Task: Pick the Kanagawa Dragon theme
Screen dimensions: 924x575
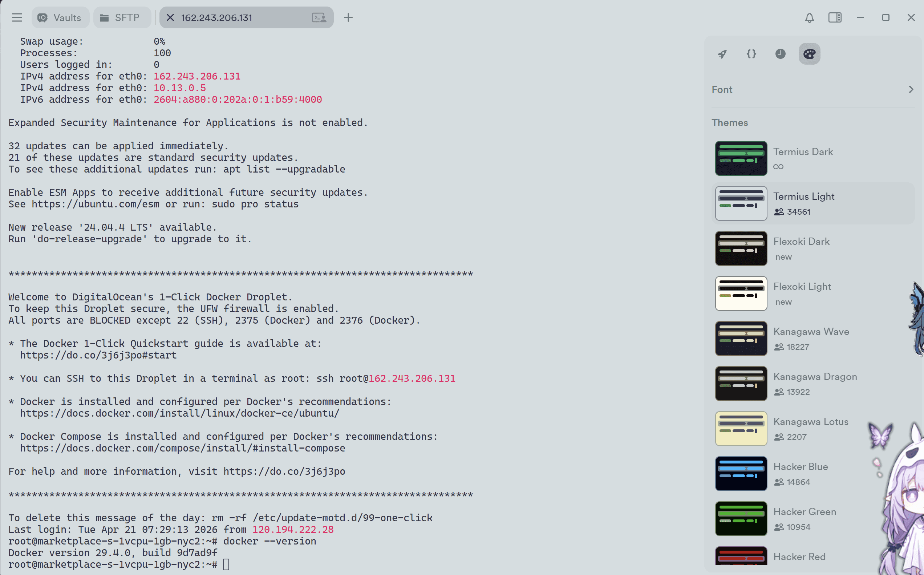Action: 813,383
